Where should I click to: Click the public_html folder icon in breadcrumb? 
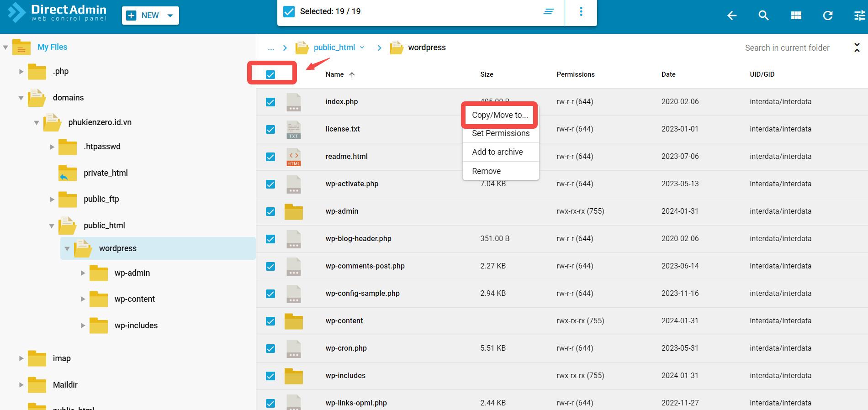(x=302, y=47)
